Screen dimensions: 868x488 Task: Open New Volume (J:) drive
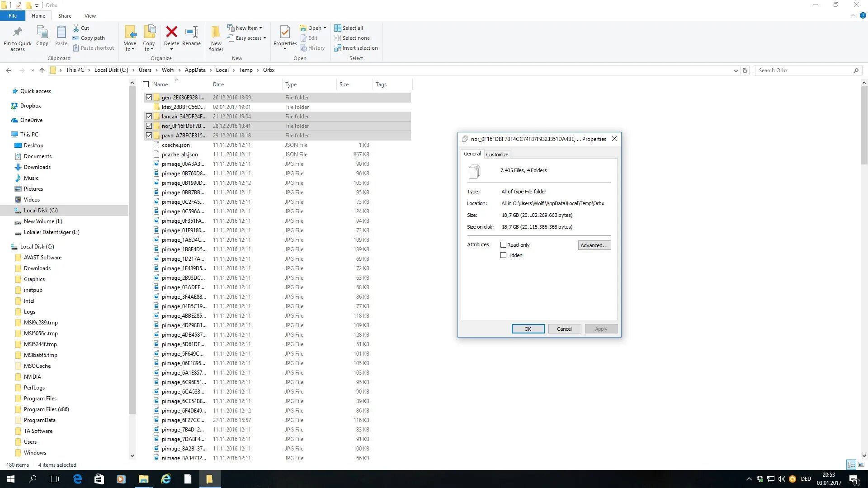43,221
